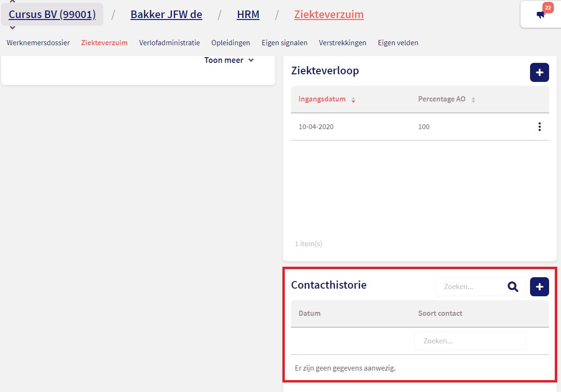Screen dimensions: 561x392
Task: Go to the Opleidingen tab
Action: [230, 43]
